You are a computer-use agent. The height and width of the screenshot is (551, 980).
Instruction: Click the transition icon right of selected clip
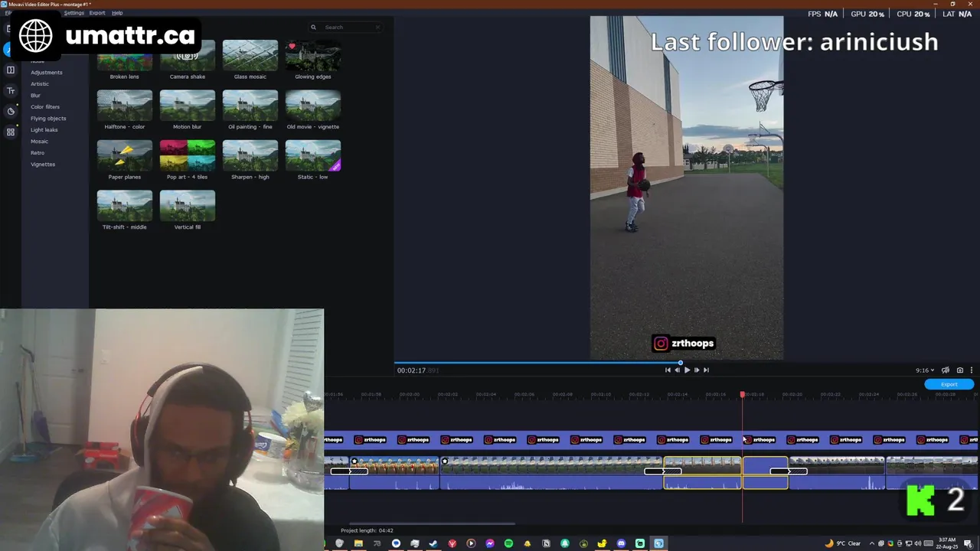pos(789,471)
